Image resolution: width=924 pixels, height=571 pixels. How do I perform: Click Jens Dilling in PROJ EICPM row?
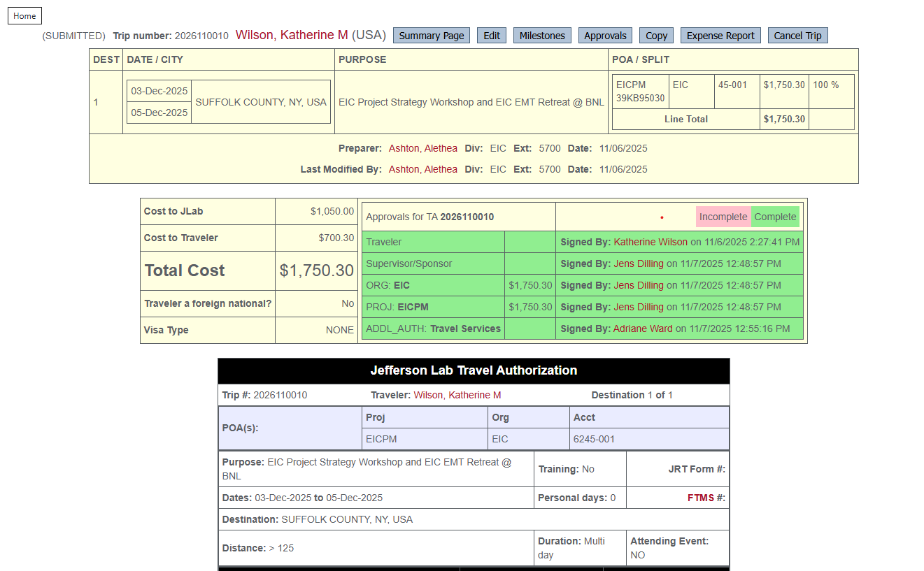(x=638, y=307)
